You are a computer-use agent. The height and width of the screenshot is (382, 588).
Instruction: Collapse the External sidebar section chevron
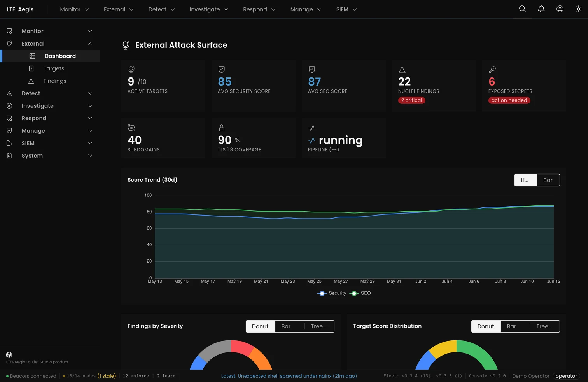click(90, 44)
